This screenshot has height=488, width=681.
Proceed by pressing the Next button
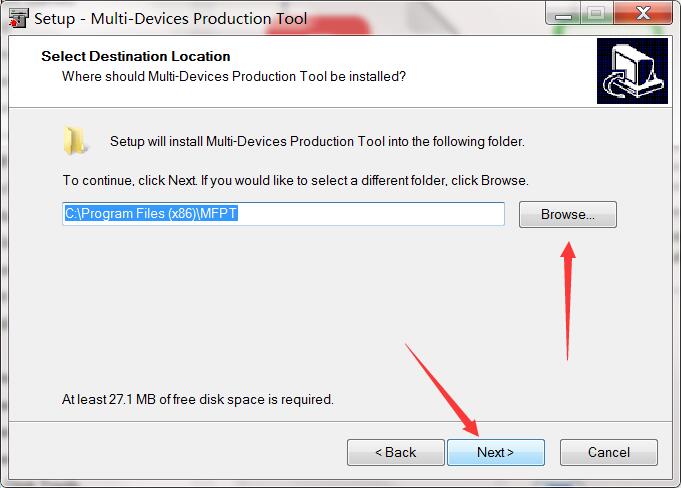click(x=495, y=452)
